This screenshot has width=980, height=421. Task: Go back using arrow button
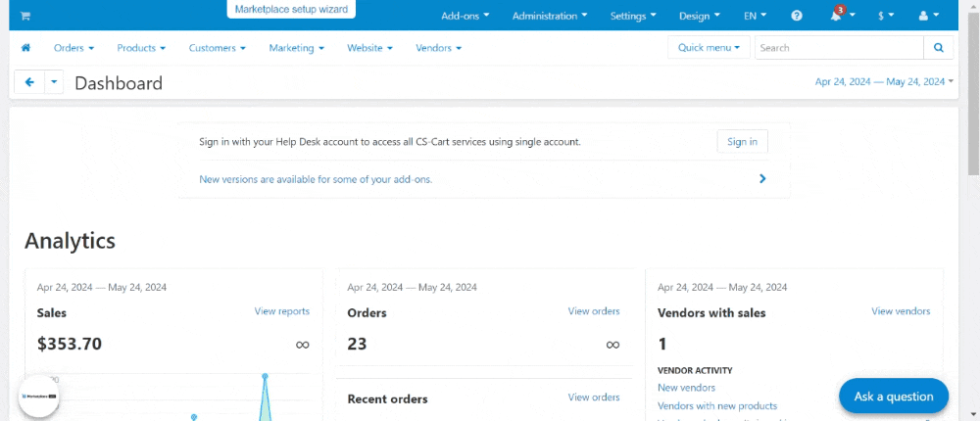click(x=29, y=82)
